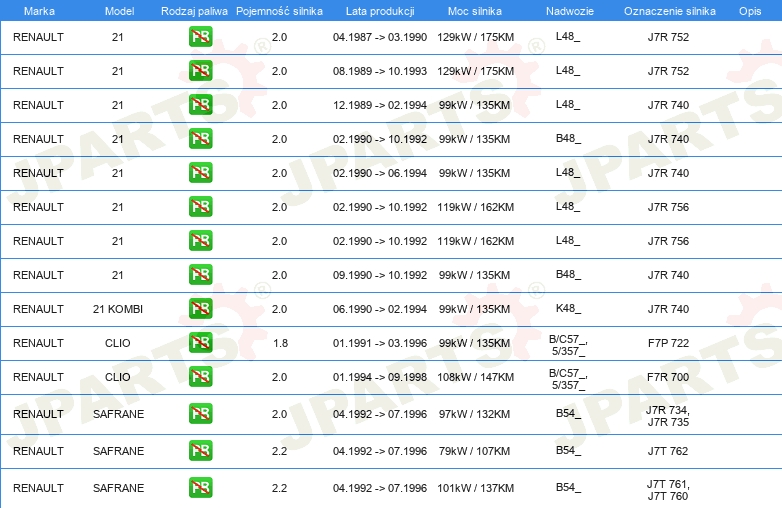Viewport: 782px width, 508px height.
Task: Click fuel icon in the 09.1990 -> 10.1992 row
Action: point(200,275)
